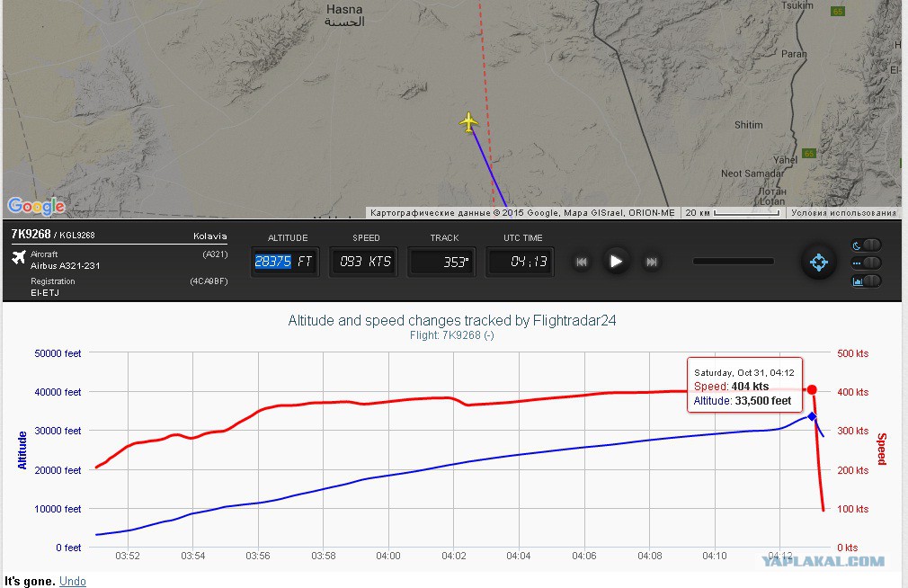Click the Shitim place label on map
Image resolution: width=908 pixels, height=588 pixels.
(748, 125)
